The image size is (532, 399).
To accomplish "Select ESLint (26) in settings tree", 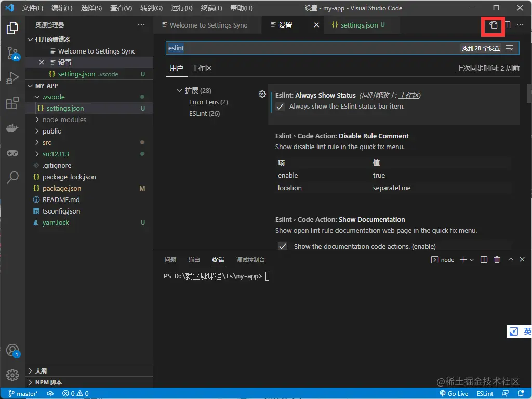I will [204, 114].
